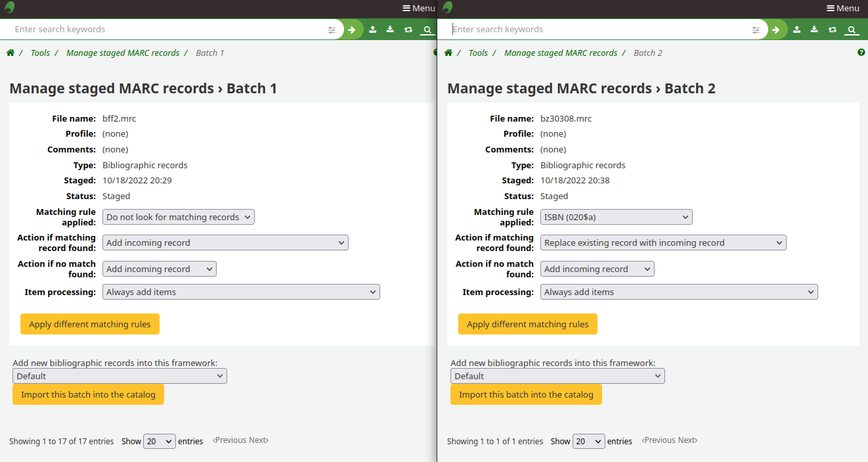Click the Koha logo in the Batch 1 pane
The image size is (868, 462).
[10, 8]
